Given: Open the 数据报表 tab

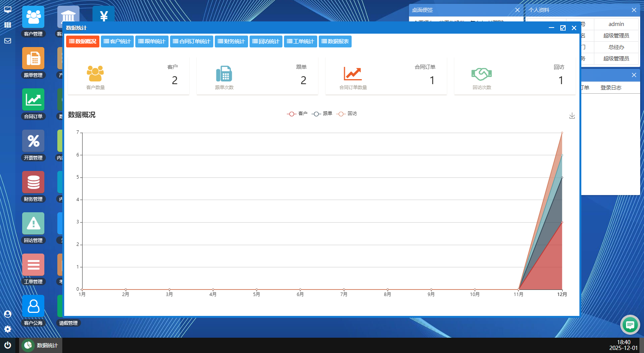Looking at the screenshot, I should (335, 41).
